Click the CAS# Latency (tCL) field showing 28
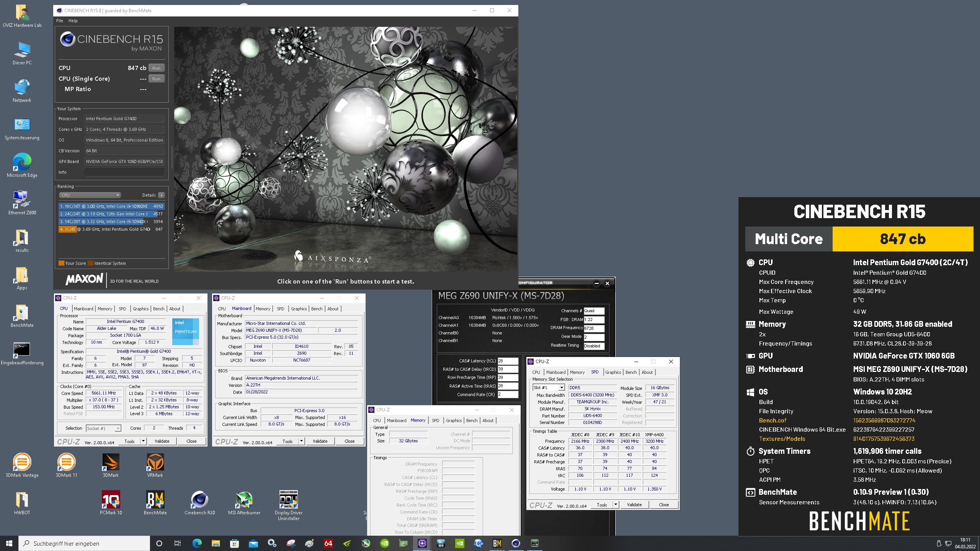The width and height of the screenshot is (980, 551). click(508, 361)
